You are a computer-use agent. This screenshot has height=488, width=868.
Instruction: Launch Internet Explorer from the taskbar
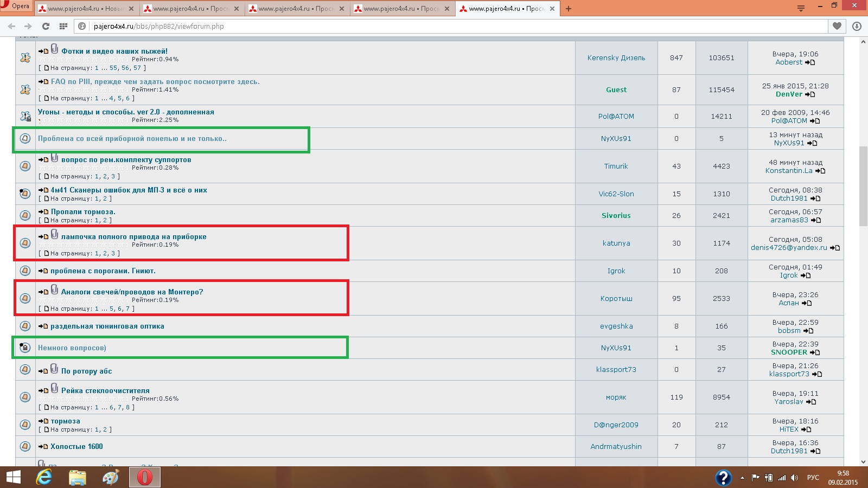coord(44,477)
